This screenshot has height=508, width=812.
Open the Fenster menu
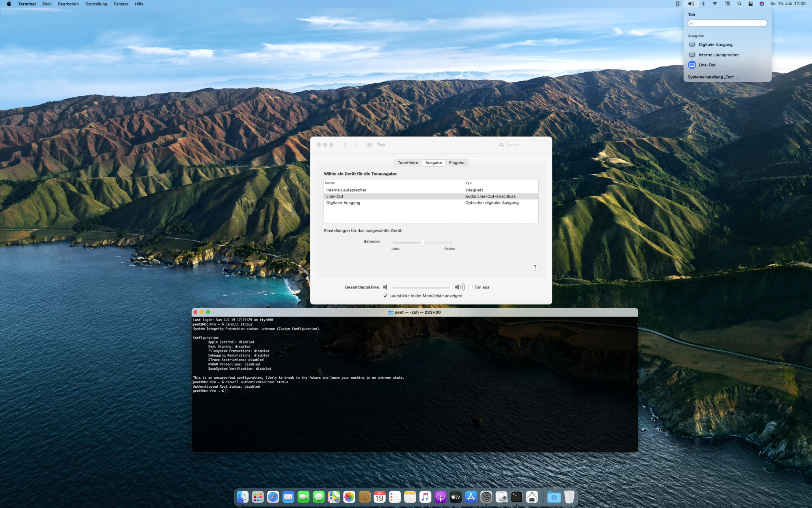coord(121,4)
